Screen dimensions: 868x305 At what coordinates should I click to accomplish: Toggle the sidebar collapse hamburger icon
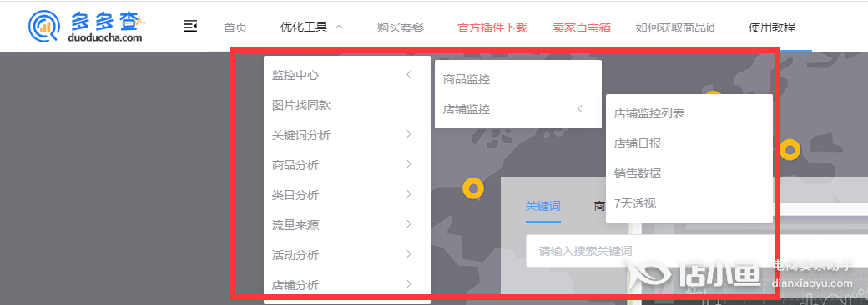(x=190, y=26)
